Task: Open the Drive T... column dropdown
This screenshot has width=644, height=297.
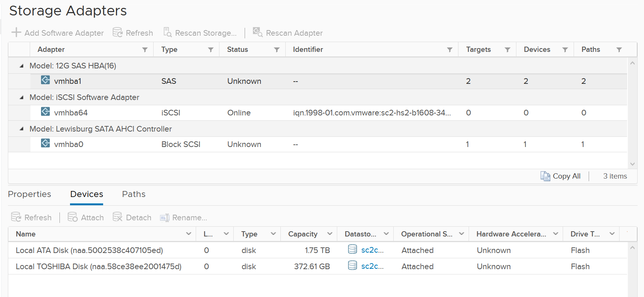Action: (x=612, y=234)
